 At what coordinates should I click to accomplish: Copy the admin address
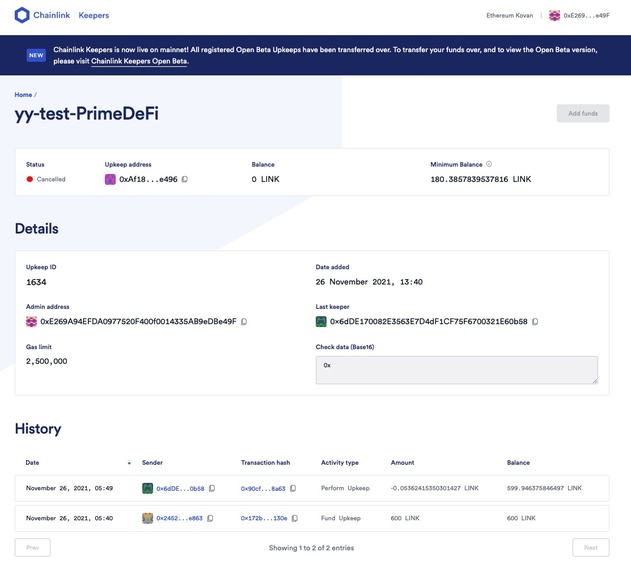(x=244, y=322)
